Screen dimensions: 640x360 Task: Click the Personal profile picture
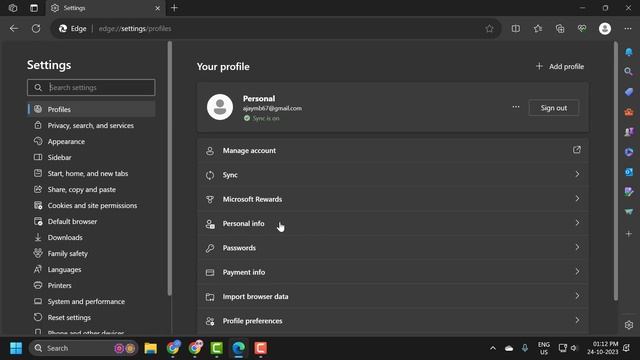click(220, 107)
